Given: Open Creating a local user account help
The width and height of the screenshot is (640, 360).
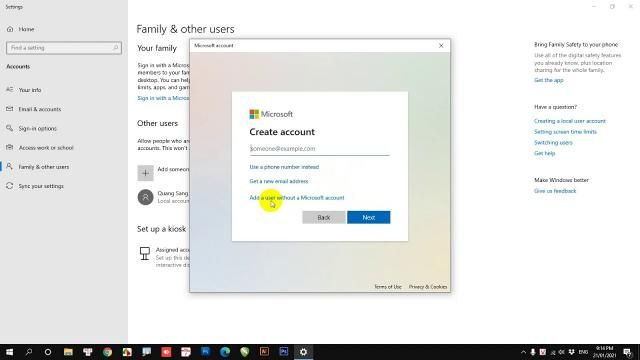Looking at the screenshot, I should click(570, 121).
